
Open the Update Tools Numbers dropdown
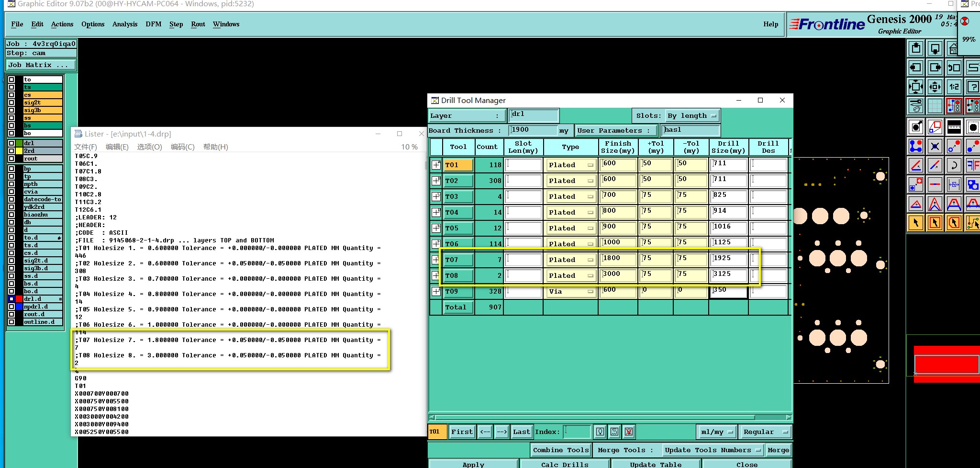712,450
